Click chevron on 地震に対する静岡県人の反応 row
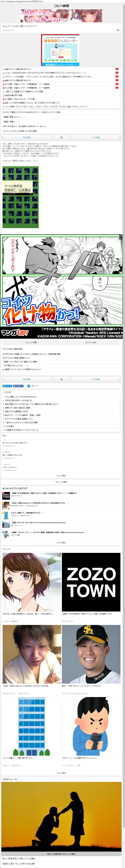This screenshot has height=868, width=125. [120, 411]
